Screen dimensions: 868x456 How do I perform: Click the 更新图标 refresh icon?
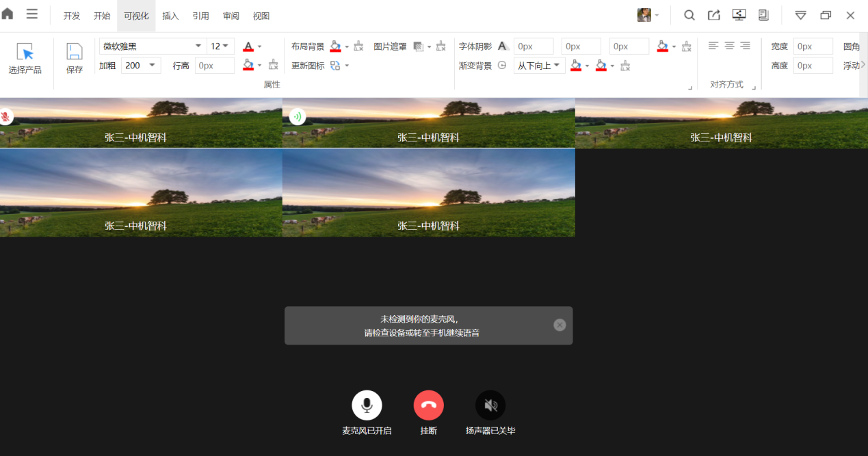point(335,66)
